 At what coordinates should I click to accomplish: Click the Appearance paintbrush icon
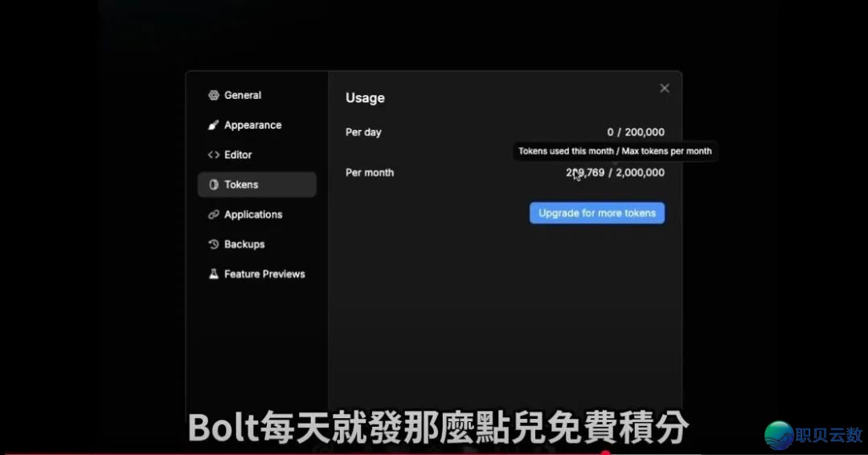click(x=214, y=125)
